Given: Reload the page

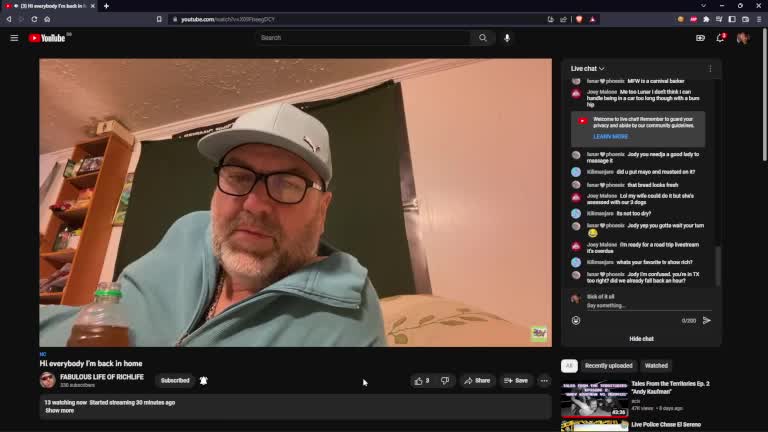Looking at the screenshot, I should click(x=34, y=19).
